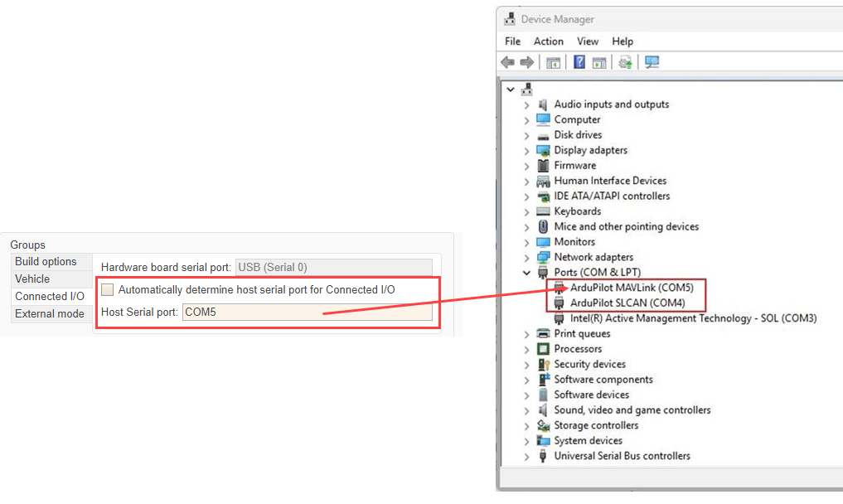This screenshot has width=843, height=504.
Task: Switch to the Build options group
Action: pyautogui.click(x=46, y=261)
